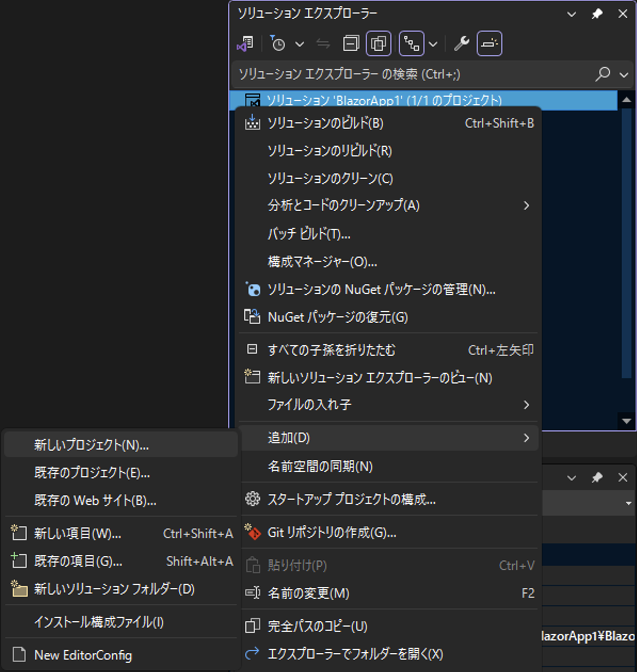This screenshot has height=672, width=637.
Task: Open スタートアップ プロジェクトの構成...
Action: 389,499
